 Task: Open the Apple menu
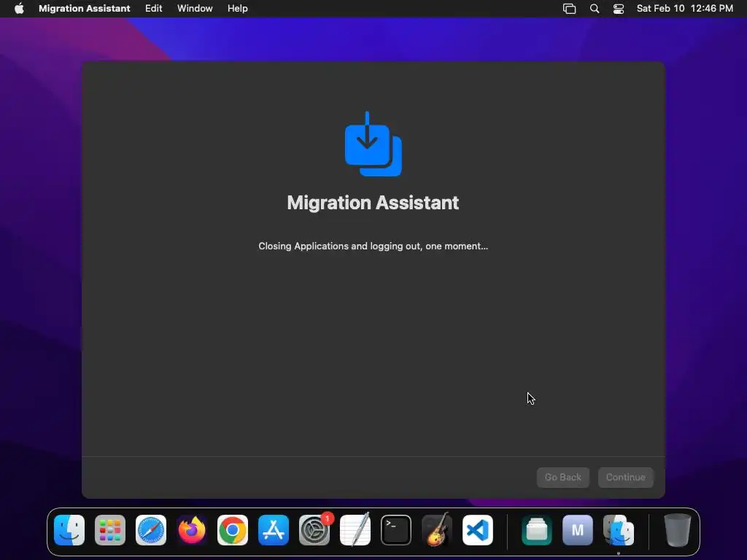click(x=19, y=9)
